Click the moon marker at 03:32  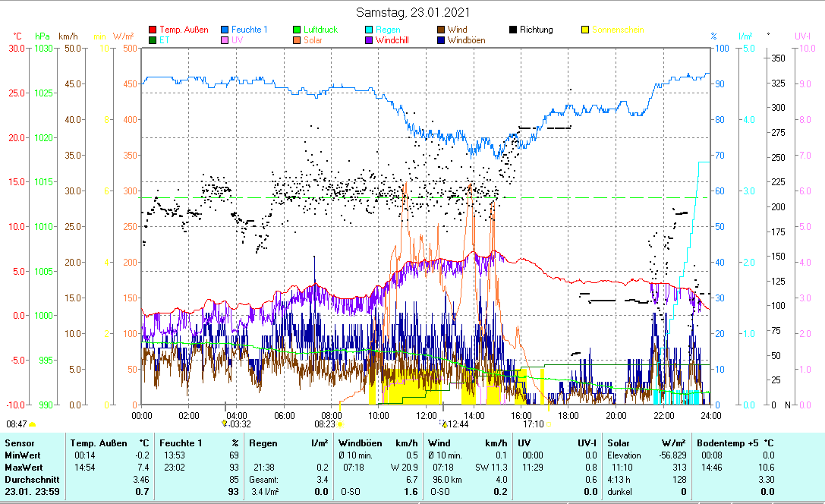coord(224,424)
